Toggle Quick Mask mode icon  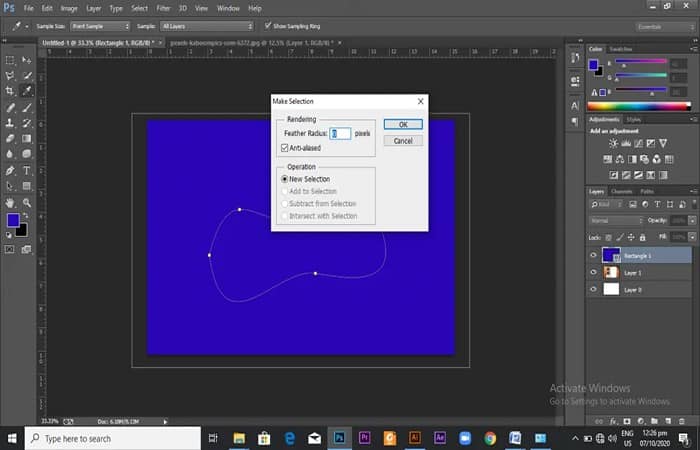[9, 249]
